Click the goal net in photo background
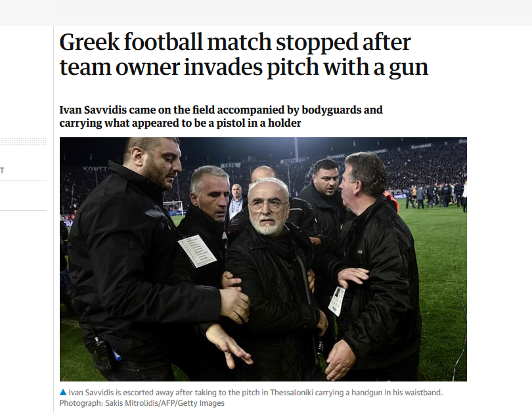532x413 pixels. pyautogui.click(x=173, y=207)
